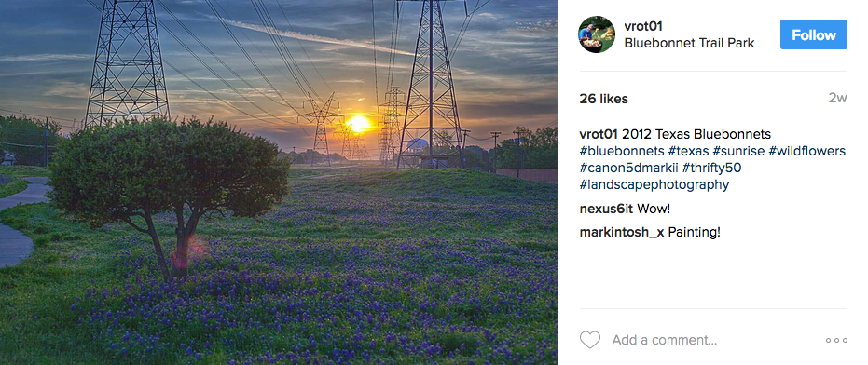Viewport: 868px width, 365px height.
Task: Click the bluebonnet sunrise photo
Action: coord(279,182)
